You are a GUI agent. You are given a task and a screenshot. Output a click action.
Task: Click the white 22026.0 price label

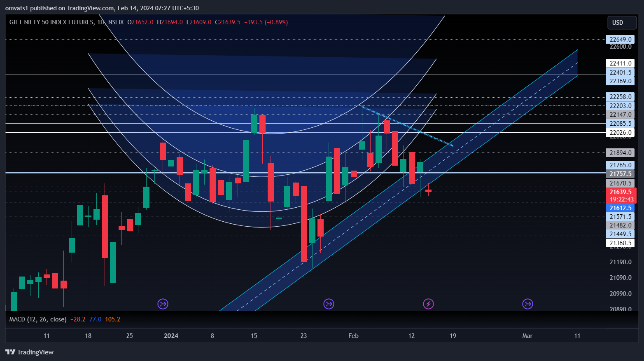tap(620, 133)
